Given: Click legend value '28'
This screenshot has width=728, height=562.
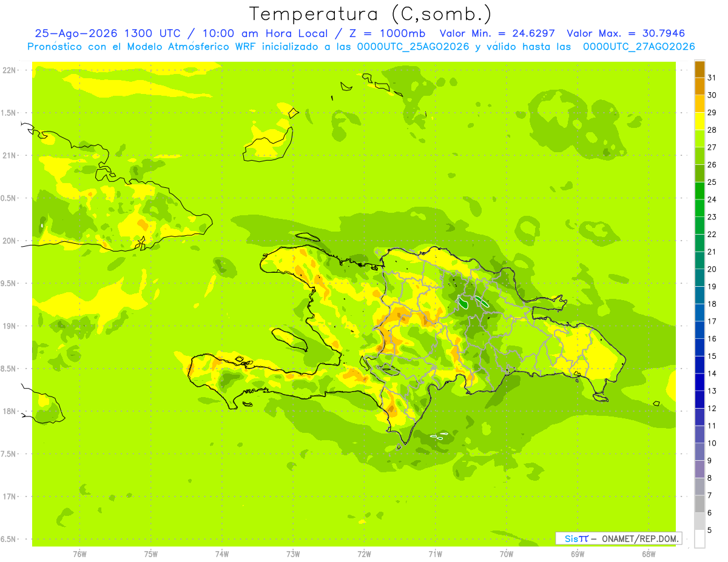Looking at the screenshot, I should (x=712, y=130).
